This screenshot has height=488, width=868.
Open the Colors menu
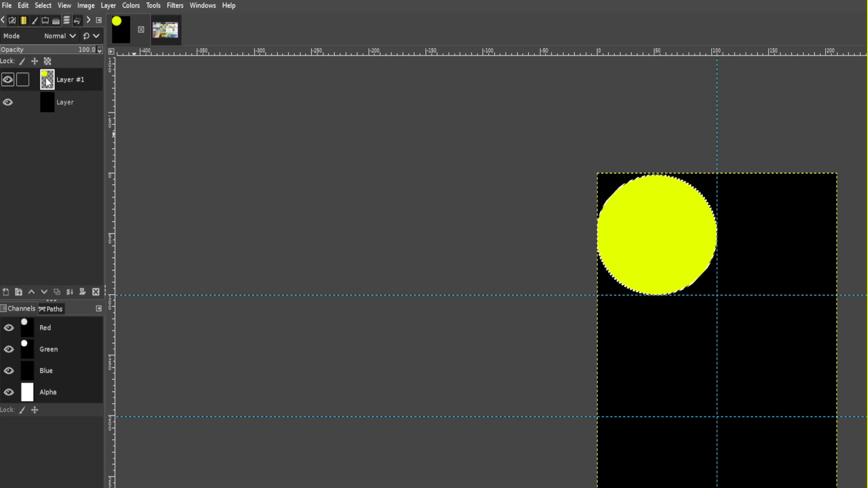[131, 5]
